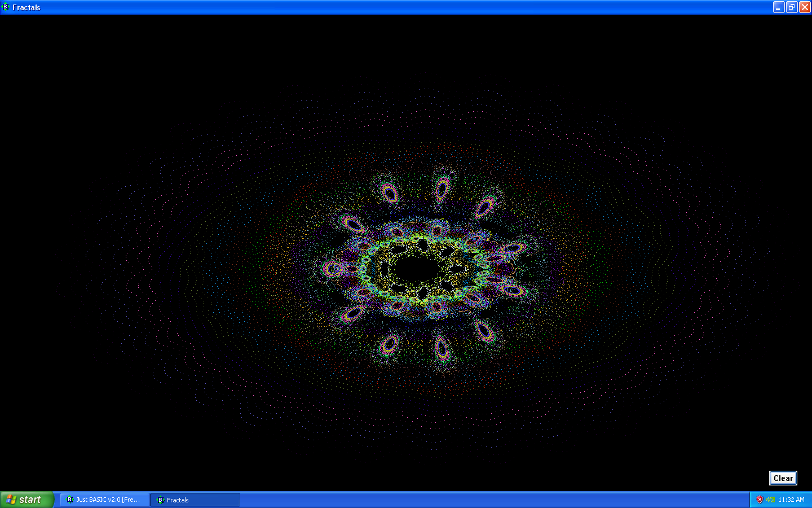The height and width of the screenshot is (508, 812).
Task: Switch to Just BASIC v2.0 taskbar window
Action: 105,500
